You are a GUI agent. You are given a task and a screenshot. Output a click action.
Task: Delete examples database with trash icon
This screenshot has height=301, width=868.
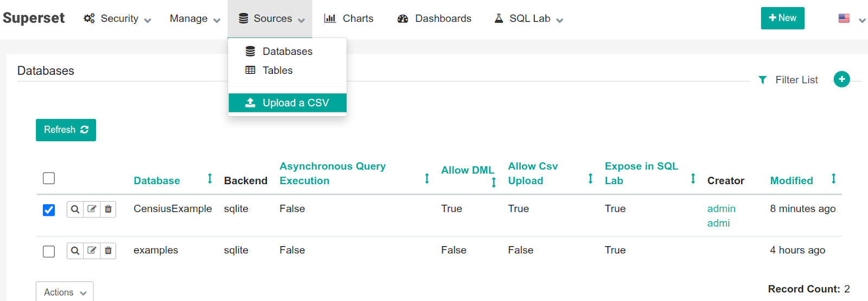tap(108, 250)
